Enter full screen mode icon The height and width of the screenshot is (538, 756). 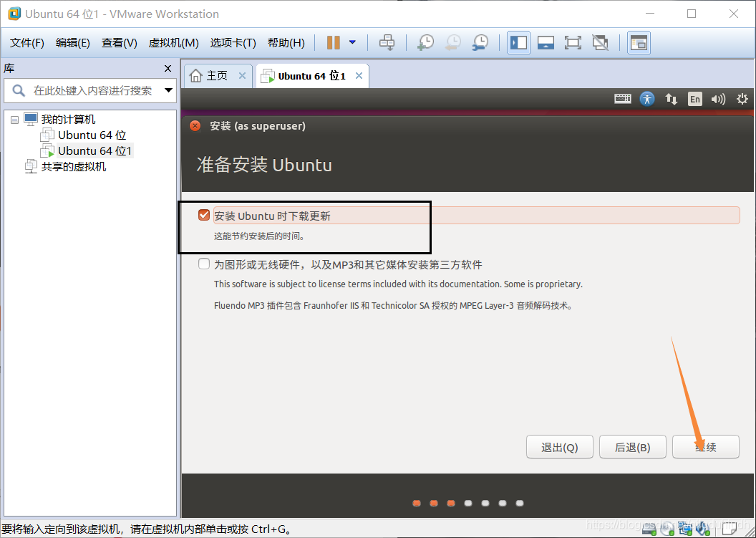tap(573, 43)
